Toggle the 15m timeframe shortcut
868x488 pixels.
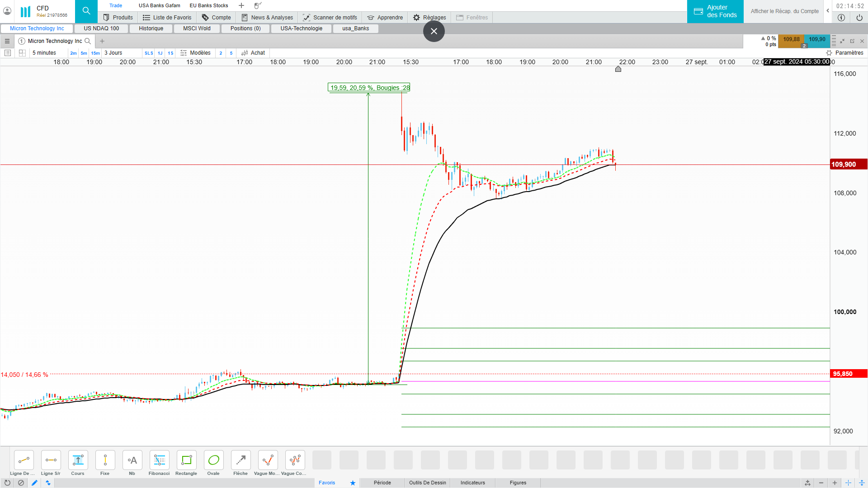click(x=95, y=53)
